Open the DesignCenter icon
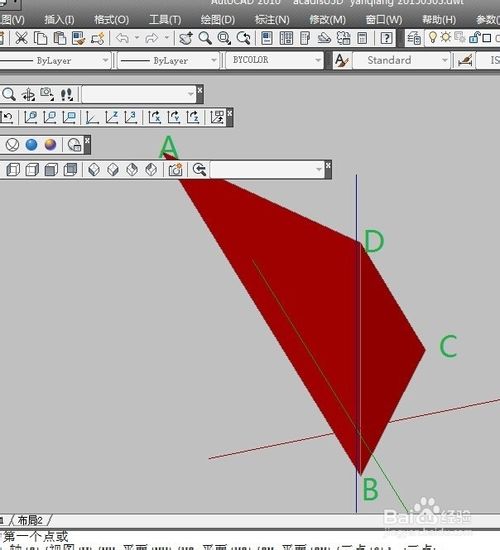The height and width of the screenshot is (550, 500). click(286, 38)
